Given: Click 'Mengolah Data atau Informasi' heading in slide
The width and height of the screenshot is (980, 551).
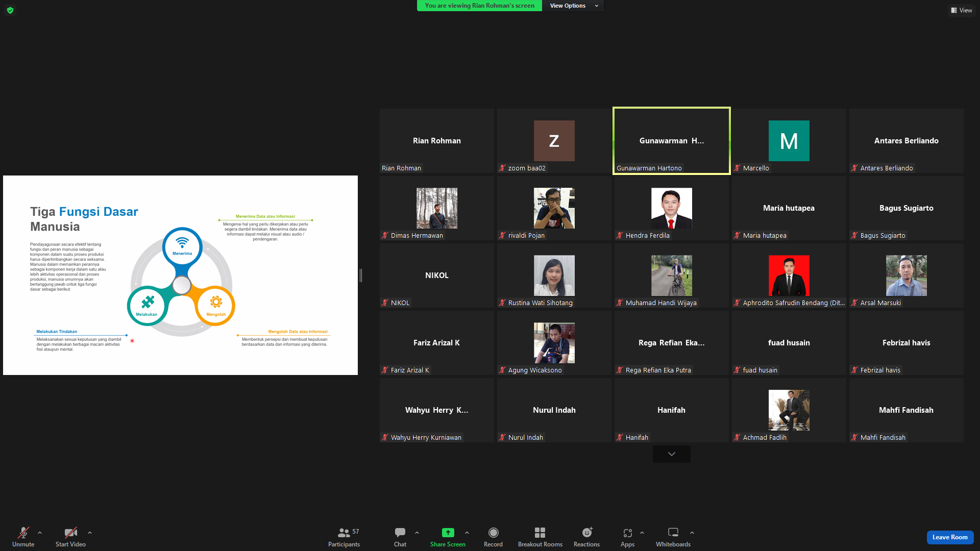Looking at the screenshot, I should click(x=298, y=332).
